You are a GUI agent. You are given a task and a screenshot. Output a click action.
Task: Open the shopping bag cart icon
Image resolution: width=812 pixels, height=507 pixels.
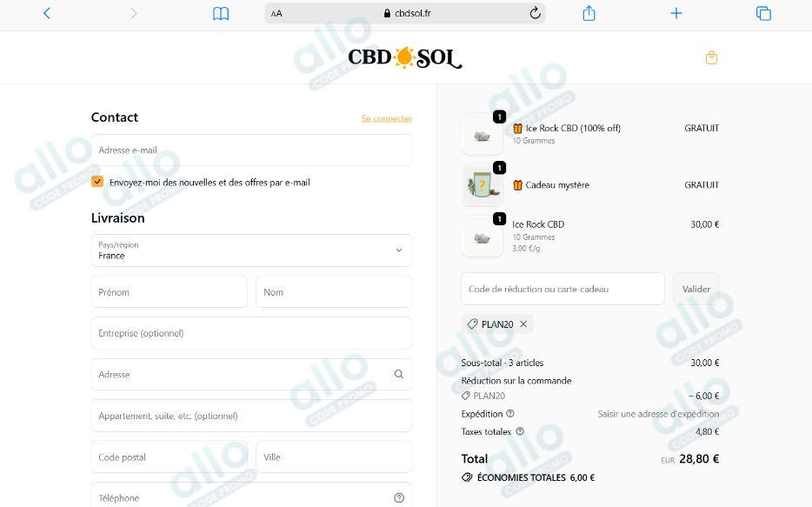click(x=711, y=57)
